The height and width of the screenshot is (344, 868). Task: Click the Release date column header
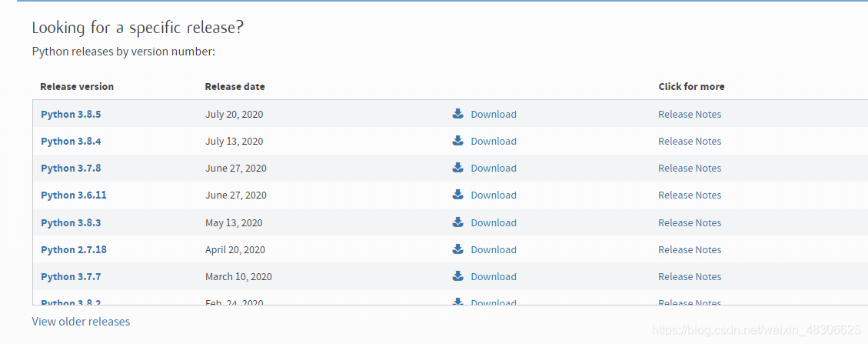(234, 86)
